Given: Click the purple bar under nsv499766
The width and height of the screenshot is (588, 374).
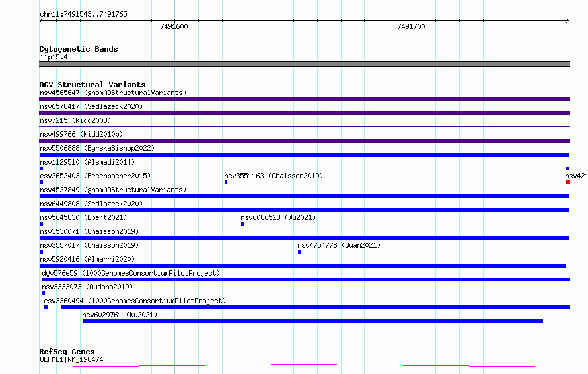Looking at the screenshot, I should (304, 141).
